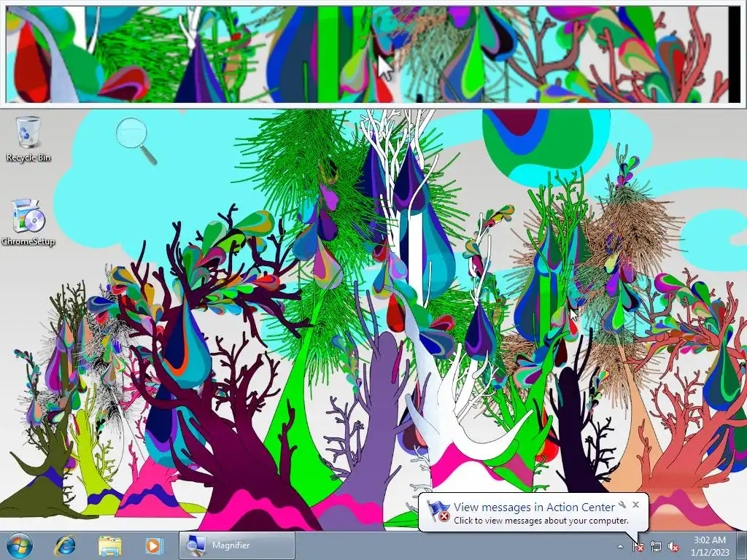The image size is (747, 560).
Task: Close the Action Center notification balloon
Action: [635, 505]
